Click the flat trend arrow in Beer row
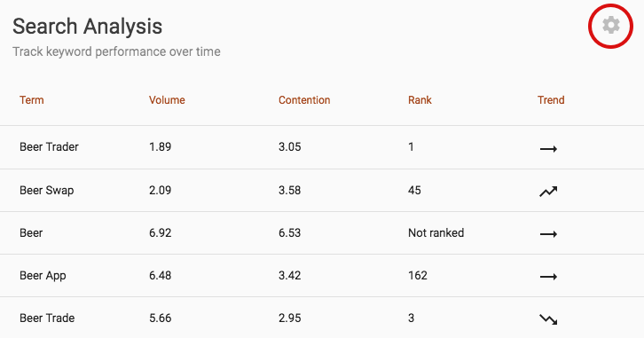The image size is (644, 338). (548, 234)
